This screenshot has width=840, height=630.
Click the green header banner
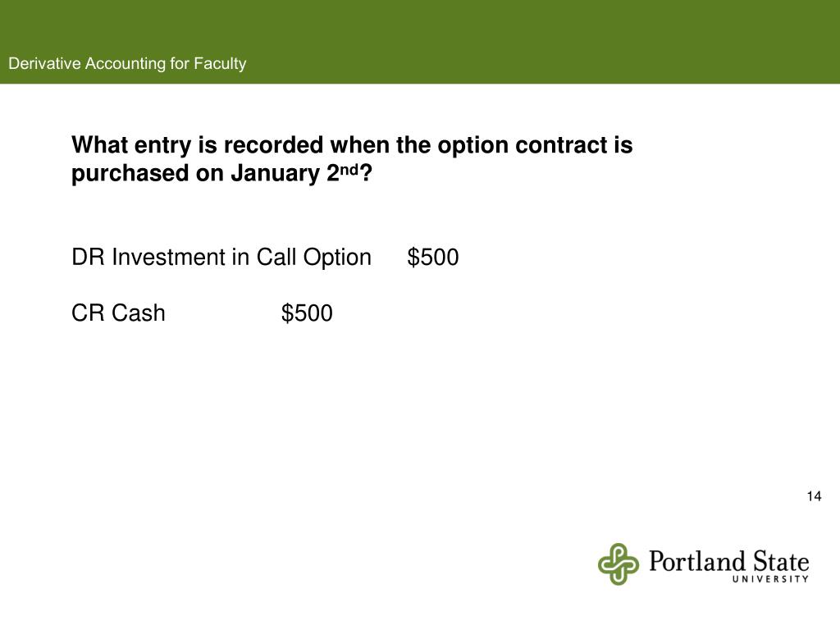(420, 42)
